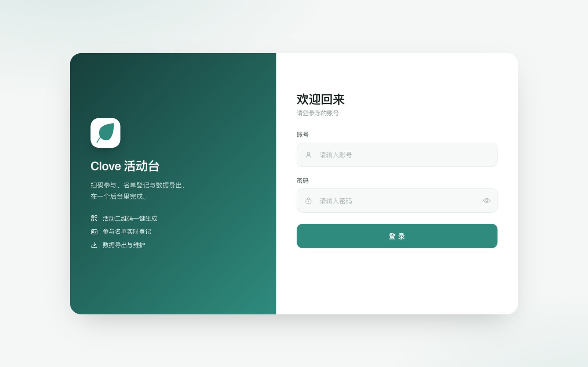588x367 pixels.
Task: Click the line 扫码参与、名单登记与数据导出,
Action: tap(137, 185)
